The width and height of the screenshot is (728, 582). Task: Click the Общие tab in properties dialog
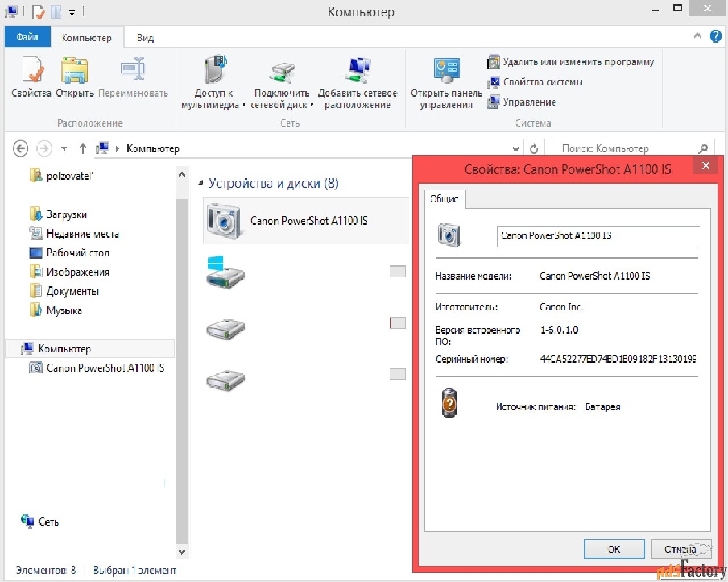coord(444,199)
